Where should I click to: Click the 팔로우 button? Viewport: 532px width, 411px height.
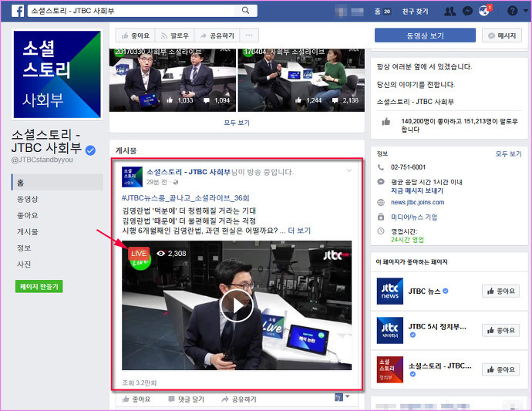pyautogui.click(x=175, y=35)
